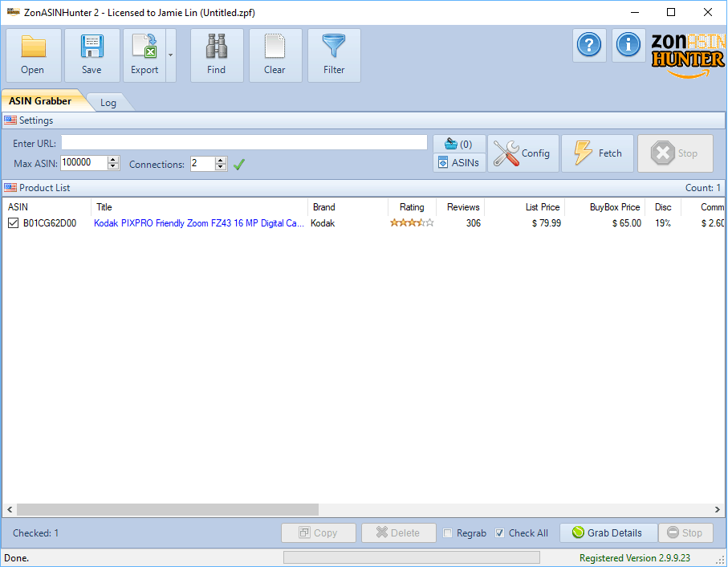Decrease Max ASIN with down arrow
Viewport: 728px width, 567px height.
click(113, 167)
